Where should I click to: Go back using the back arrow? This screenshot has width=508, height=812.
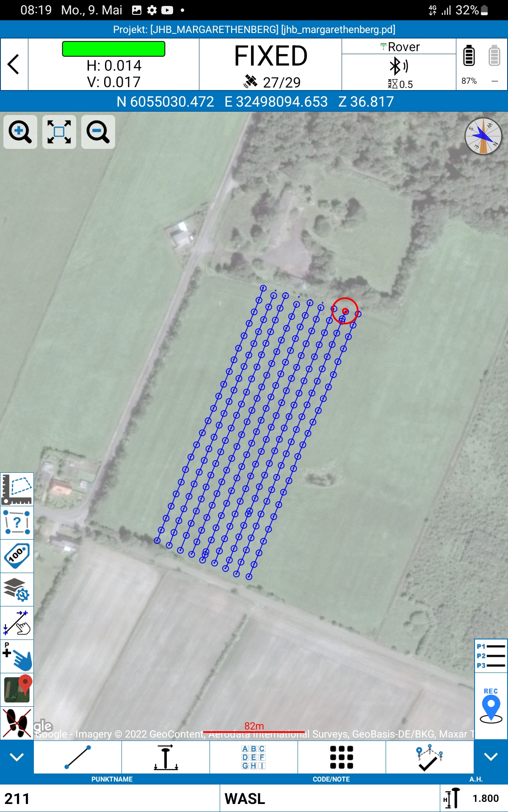[x=14, y=64]
